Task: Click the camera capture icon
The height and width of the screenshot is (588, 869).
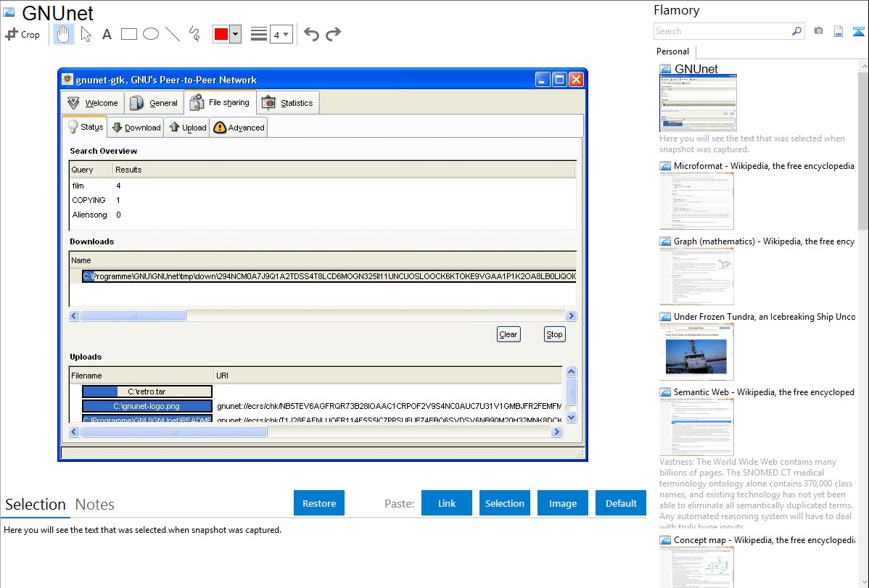Action: coord(818,31)
